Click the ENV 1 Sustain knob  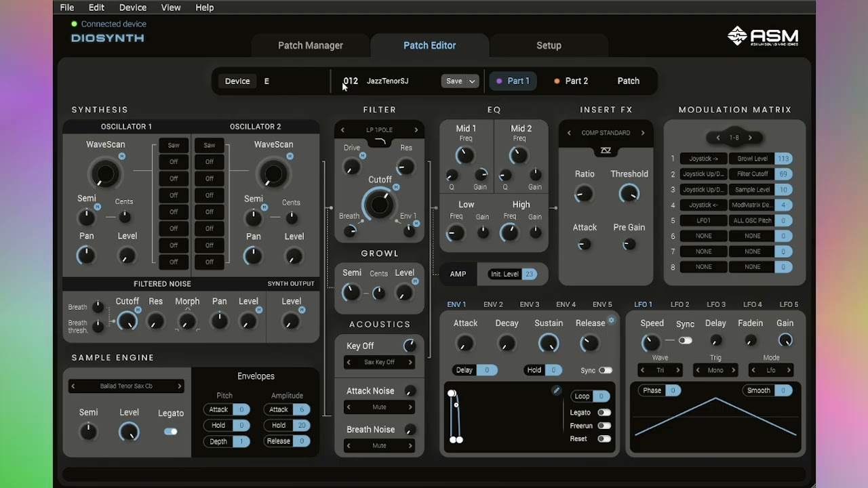coord(548,343)
